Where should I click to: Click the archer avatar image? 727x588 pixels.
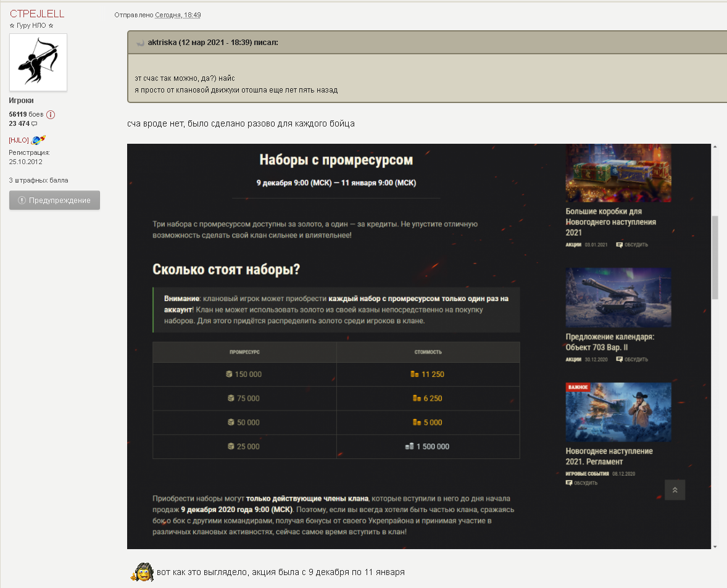tap(38, 62)
